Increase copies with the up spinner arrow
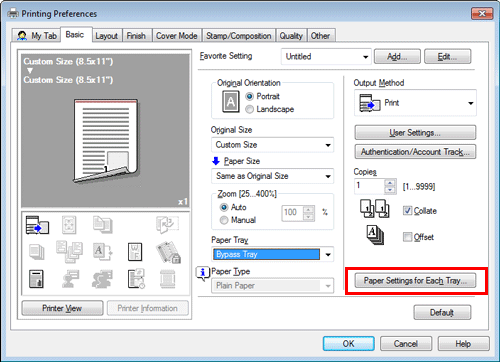Viewport: 500px width, 362px height. 390,183
